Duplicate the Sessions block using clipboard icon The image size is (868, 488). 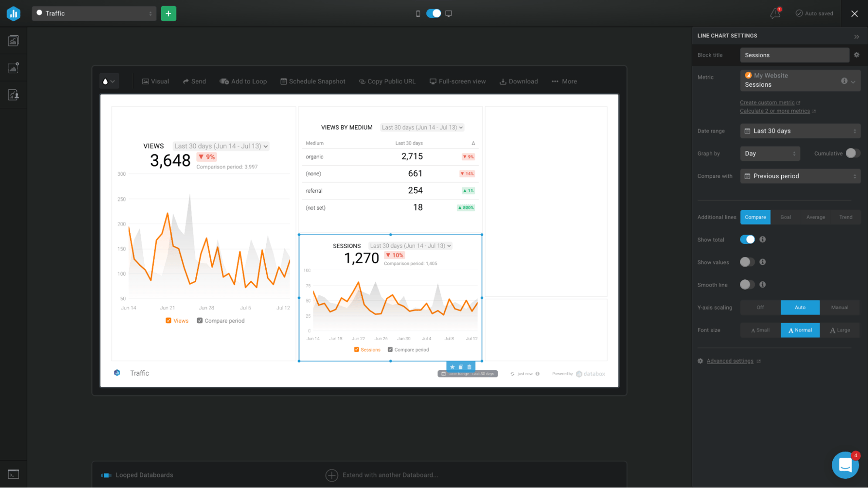[461, 367]
